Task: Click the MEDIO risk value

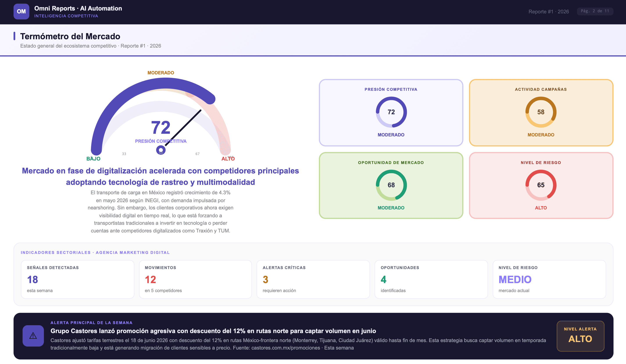Action: (515, 280)
